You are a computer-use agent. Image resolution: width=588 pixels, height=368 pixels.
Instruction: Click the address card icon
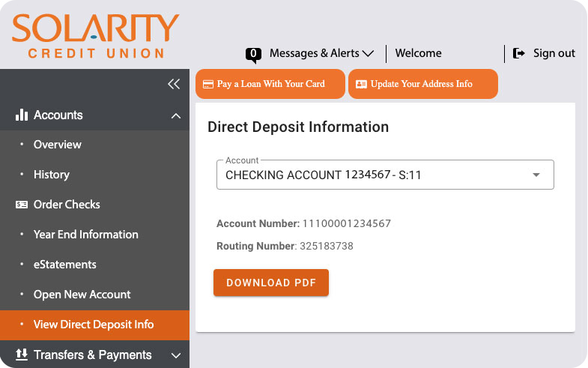(361, 84)
